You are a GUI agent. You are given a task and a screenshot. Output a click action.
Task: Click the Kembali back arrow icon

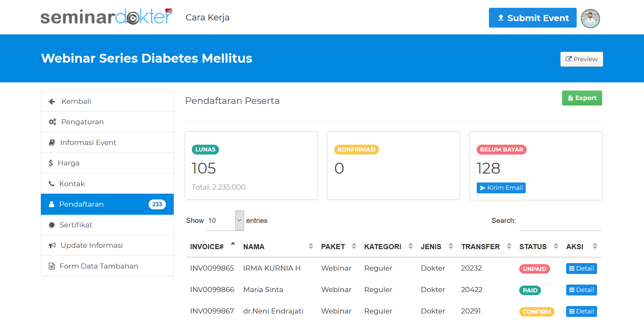(x=52, y=101)
